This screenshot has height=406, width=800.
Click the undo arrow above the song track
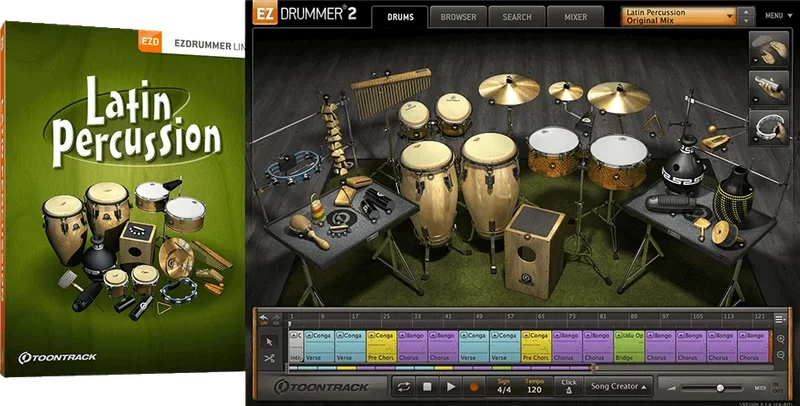click(263, 319)
